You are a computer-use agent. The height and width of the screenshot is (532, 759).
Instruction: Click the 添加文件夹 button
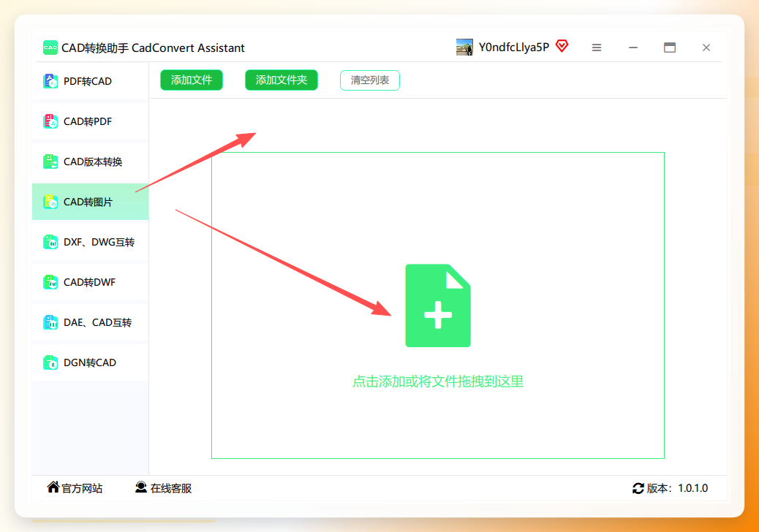(282, 80)
